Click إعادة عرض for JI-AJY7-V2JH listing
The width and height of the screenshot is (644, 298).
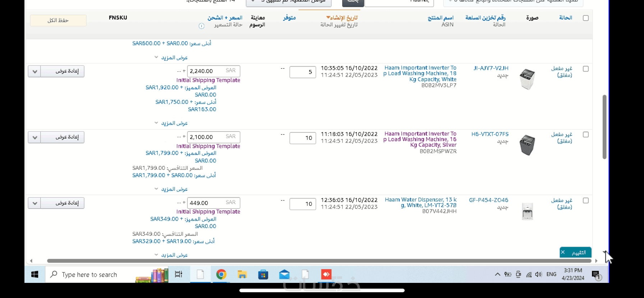[x=63, y=71]
